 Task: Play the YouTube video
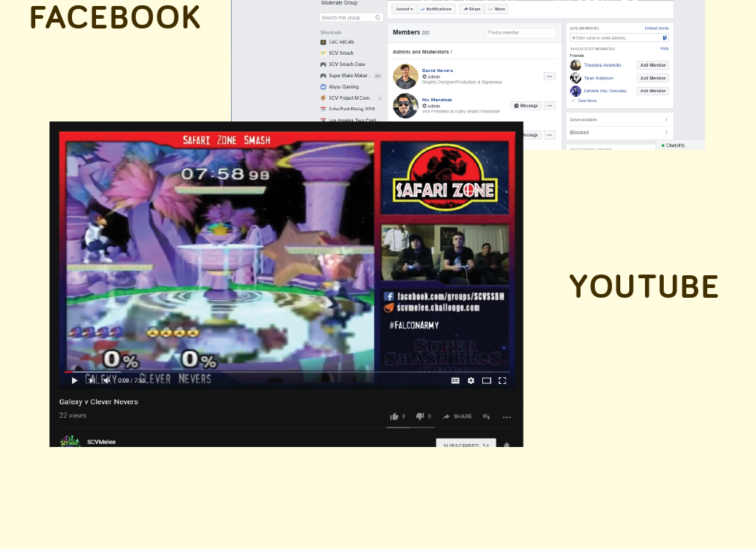pyautogui.click(x=74, y=380)
